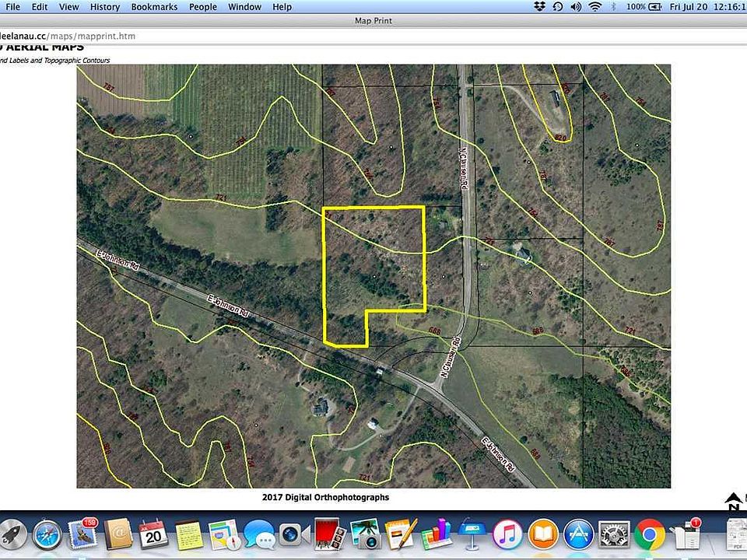747x560 pixels.
Task: Open the History menu
Action: pos(105,7)
